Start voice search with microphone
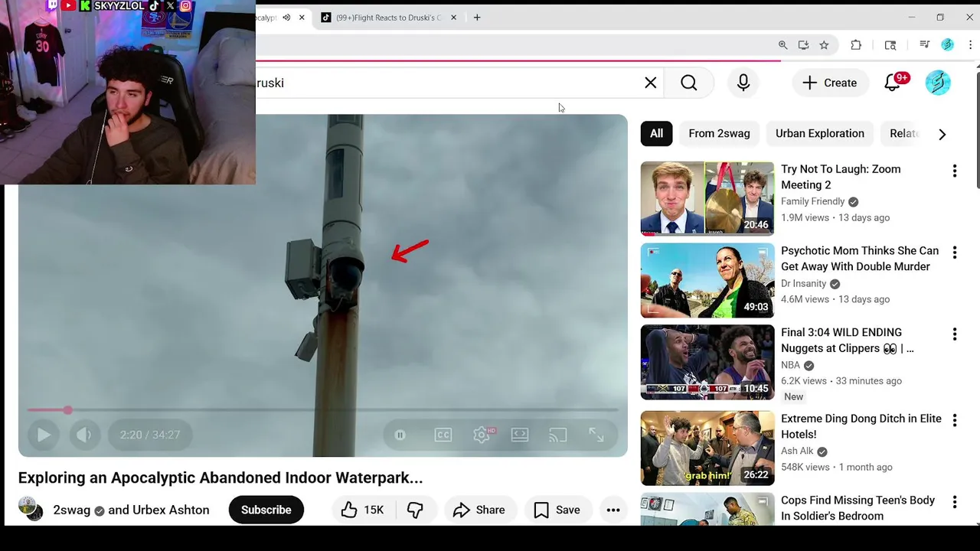This screenshot has height=551, width=980. pos(743,83)
